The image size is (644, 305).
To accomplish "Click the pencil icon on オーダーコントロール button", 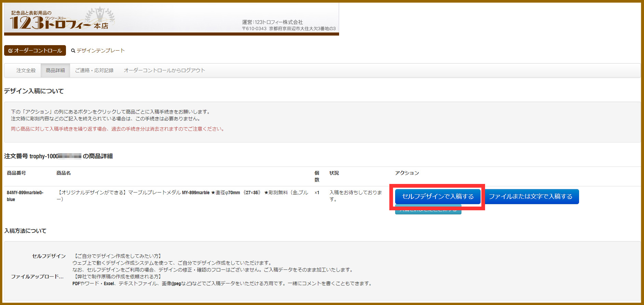I will [11, 51].
